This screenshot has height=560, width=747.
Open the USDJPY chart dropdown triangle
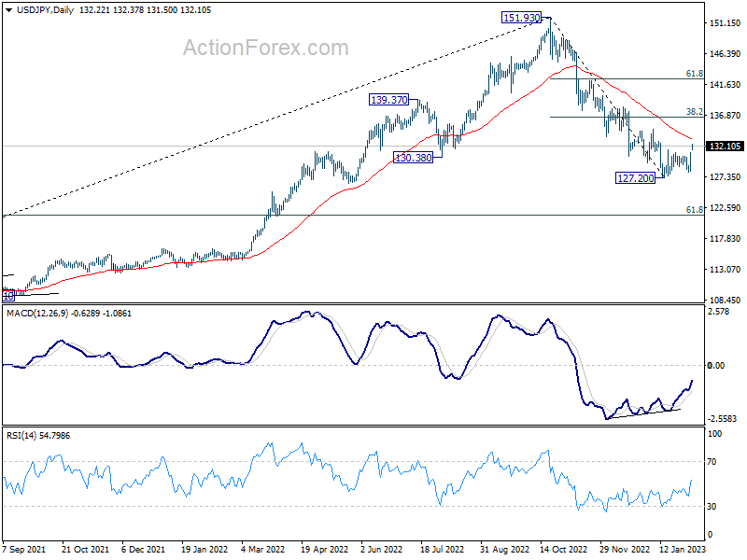coord(9,10)
